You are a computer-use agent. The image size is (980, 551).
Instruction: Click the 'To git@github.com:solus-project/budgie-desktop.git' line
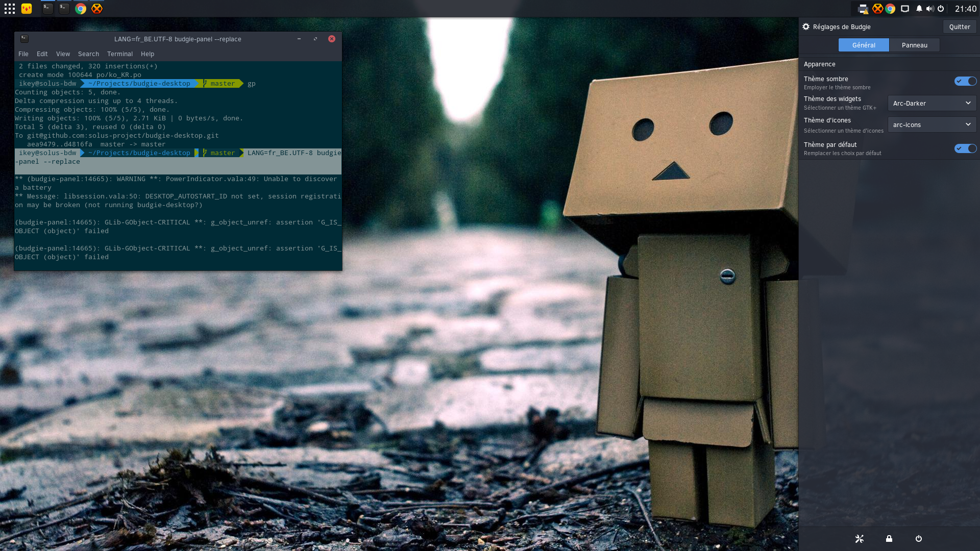(x=116, y=136)
